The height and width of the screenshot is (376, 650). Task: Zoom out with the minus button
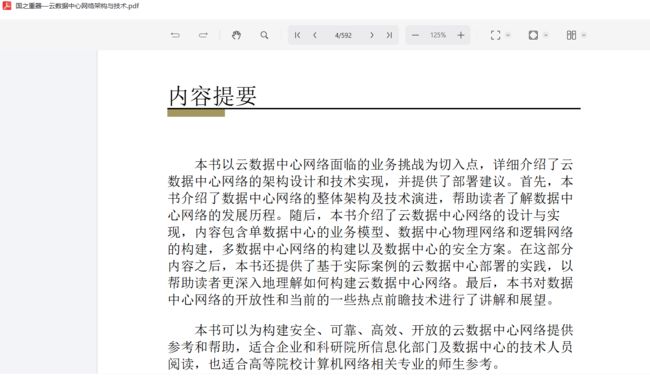(x=415, y=35)
